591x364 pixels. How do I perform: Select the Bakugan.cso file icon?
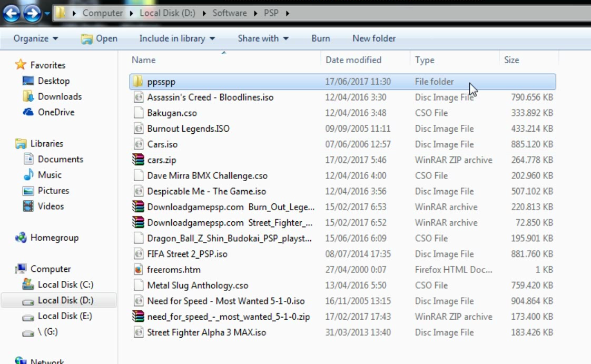pyautogui.click(x=138, y=113)
